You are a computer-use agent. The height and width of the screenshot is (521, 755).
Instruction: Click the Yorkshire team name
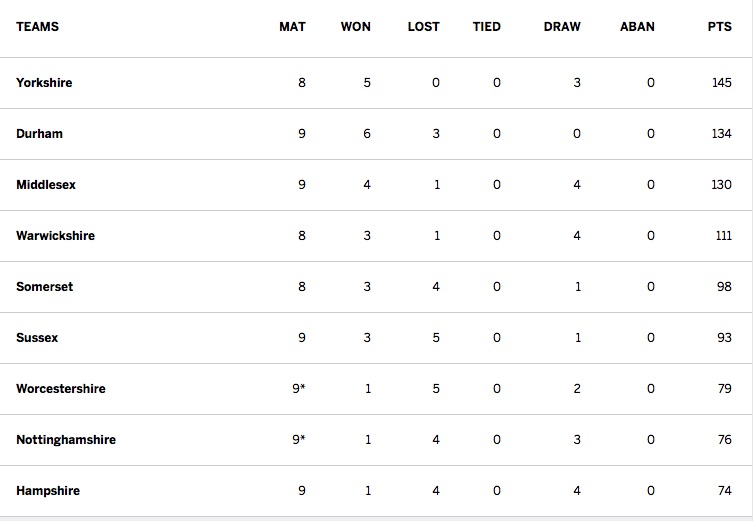pyautogui.click(x=44, y=83)
